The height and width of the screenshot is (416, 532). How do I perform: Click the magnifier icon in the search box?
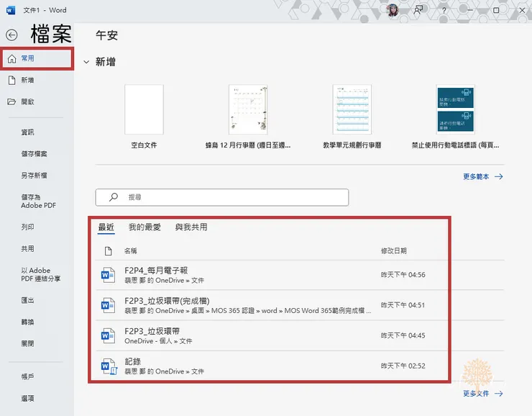114,197
